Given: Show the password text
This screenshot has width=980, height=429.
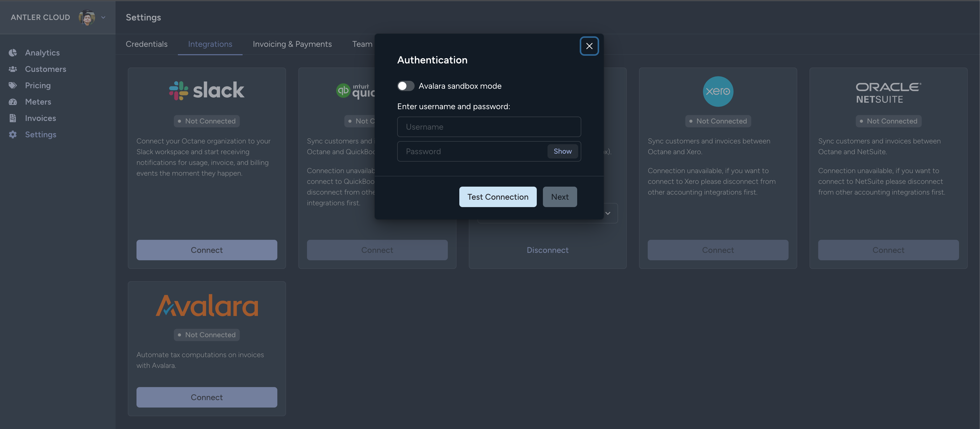Looking at the screenshot, I should pyautogui.click(x=562, y=152).
